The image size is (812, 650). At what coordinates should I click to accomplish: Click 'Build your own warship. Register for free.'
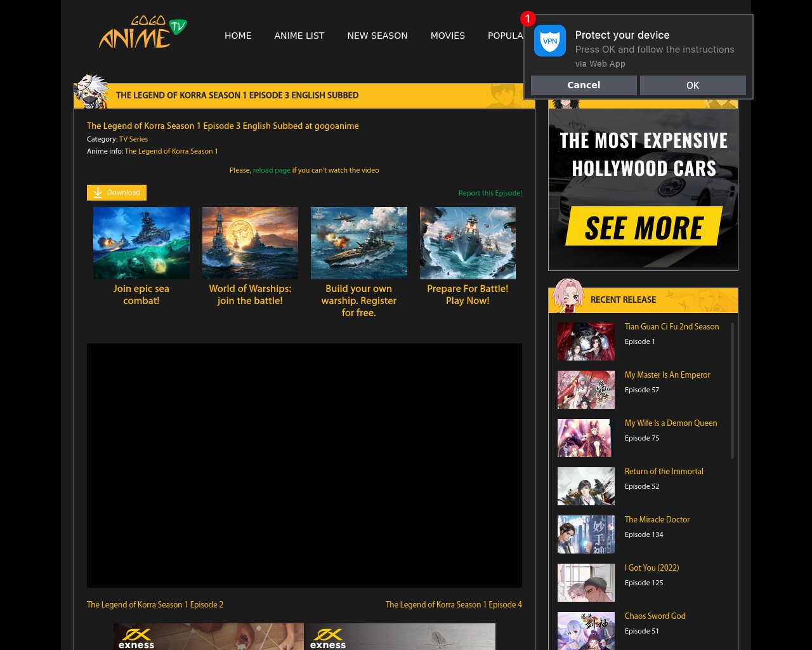[x=359, y=300]
